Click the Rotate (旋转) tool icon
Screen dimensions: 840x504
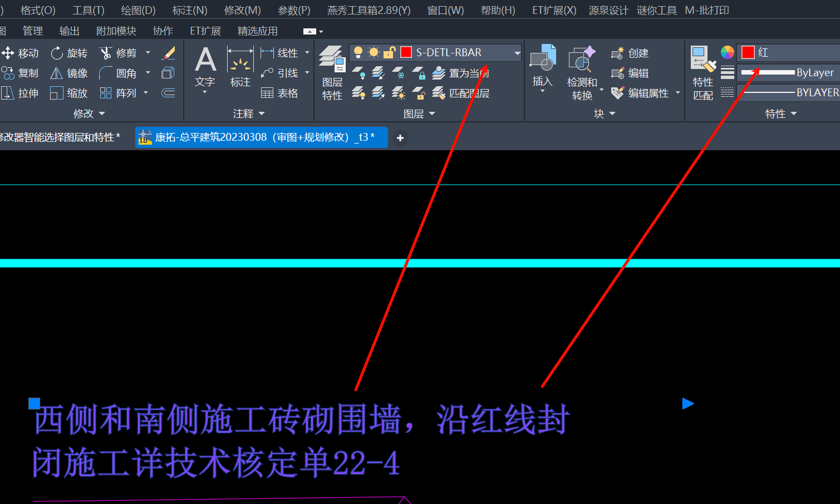coord(57,53)
